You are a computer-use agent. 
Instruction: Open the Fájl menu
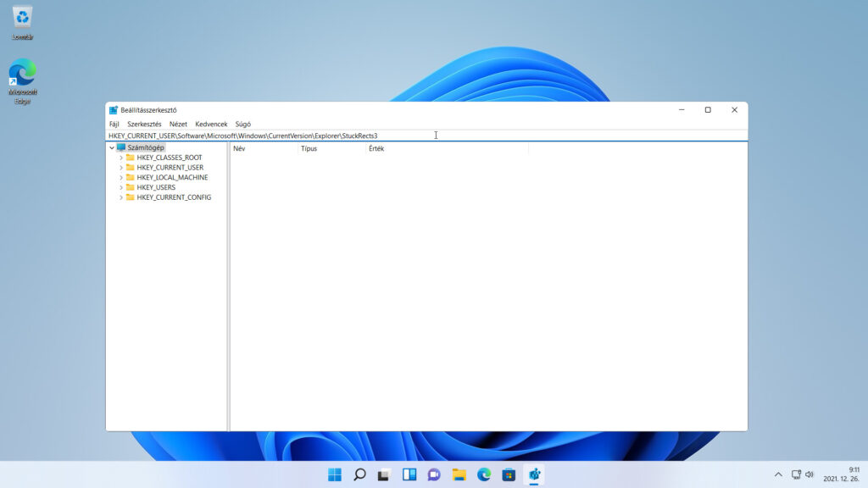(x=114, y=125)
